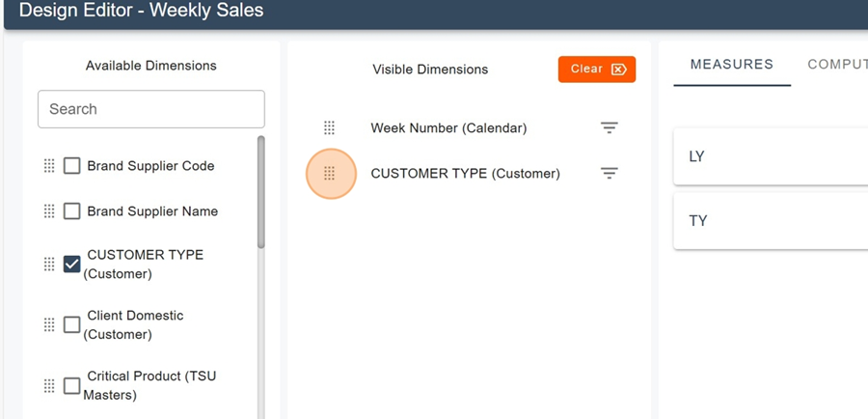The width and height of the screenshot is (868, 419).
Task: Open filter icon for visible CUSTOMER TYPE (Customer)
Action: pos(609,174)
